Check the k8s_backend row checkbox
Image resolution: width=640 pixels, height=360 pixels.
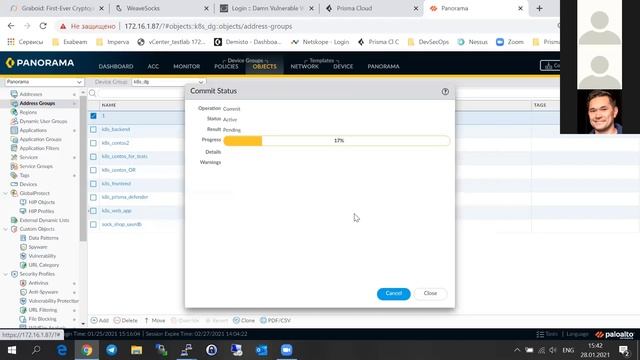coord(93,129)
